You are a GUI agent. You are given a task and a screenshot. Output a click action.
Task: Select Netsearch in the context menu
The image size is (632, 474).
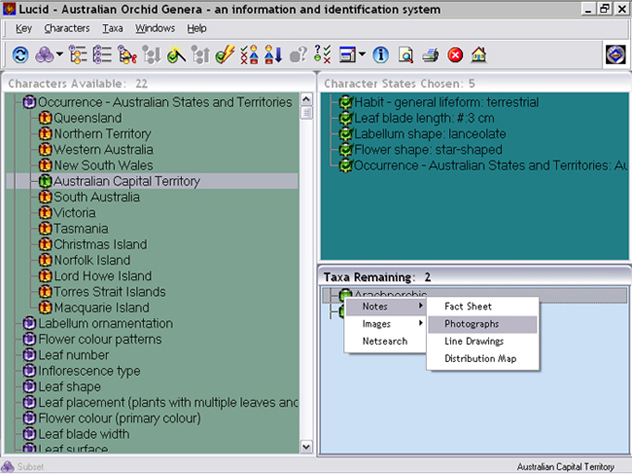click(386, 341)
